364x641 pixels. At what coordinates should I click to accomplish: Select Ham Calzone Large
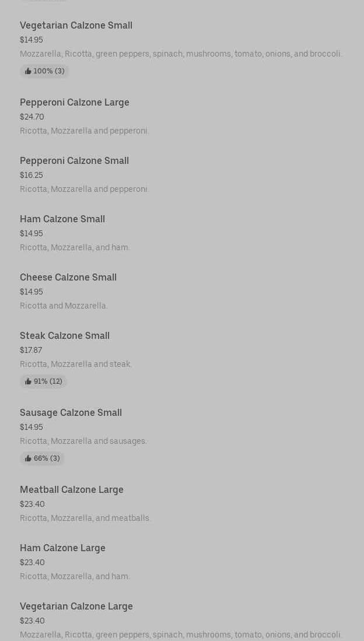(62, 548)
